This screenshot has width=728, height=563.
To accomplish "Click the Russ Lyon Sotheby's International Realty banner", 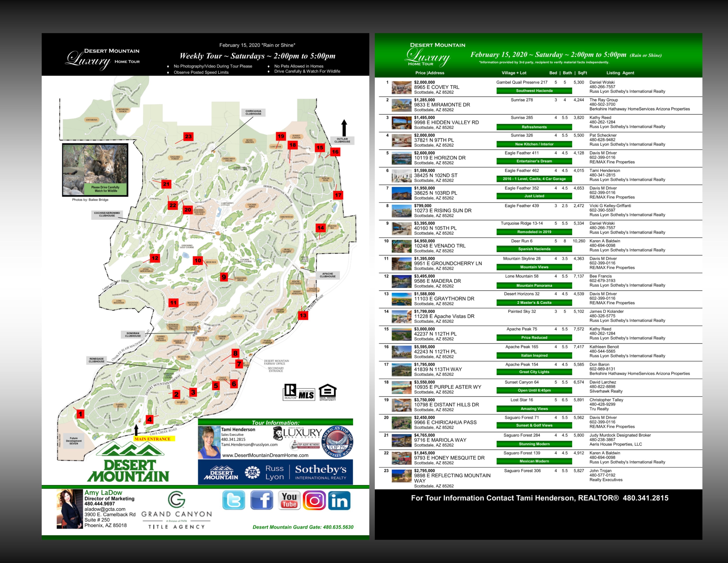I will (x=275, y=472).
